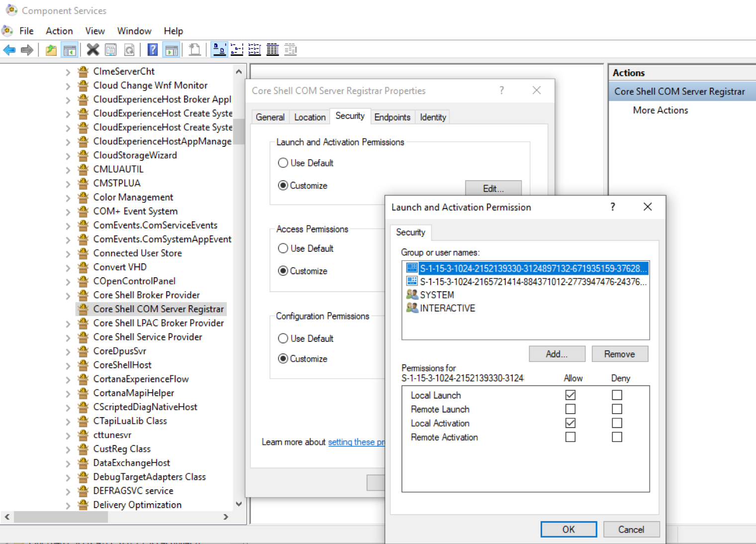Expand the Connected User Store node
Screen dimensions: 756x544
tap(68, 253)
